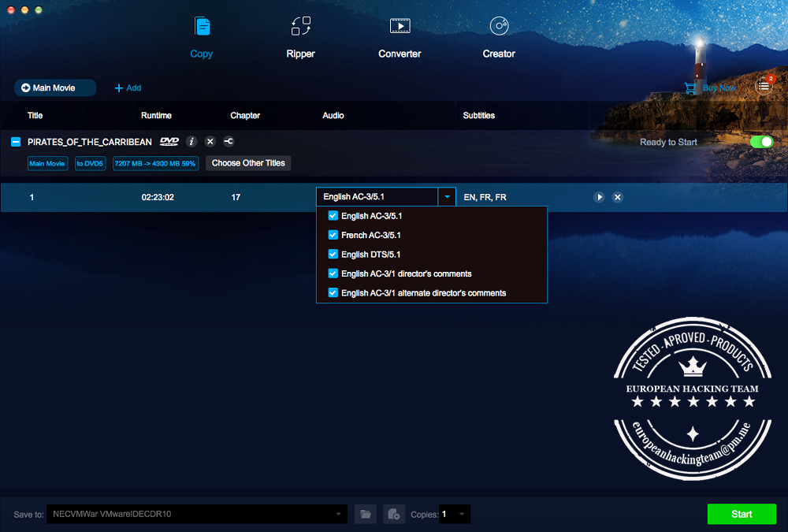Open the Converter module
This screenshot has height=532, width=788.
[400, 35]
